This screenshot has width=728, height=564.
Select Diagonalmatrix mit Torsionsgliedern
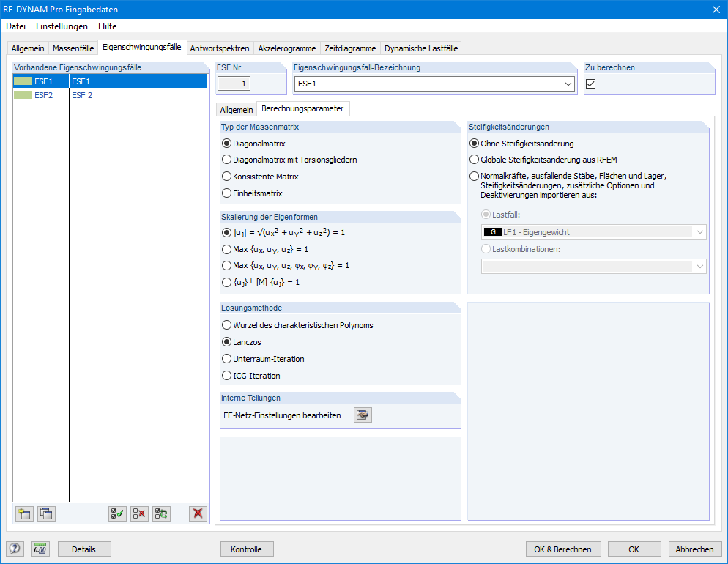[226, 160]
